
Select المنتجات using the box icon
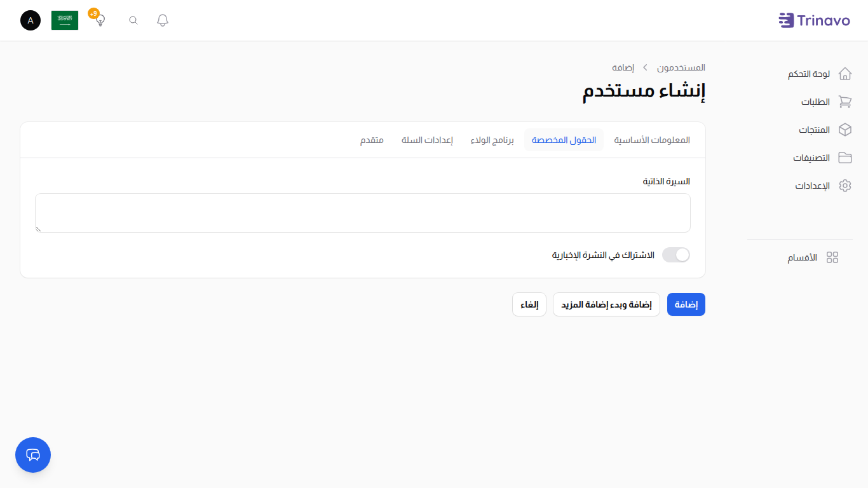click(845, 130)
